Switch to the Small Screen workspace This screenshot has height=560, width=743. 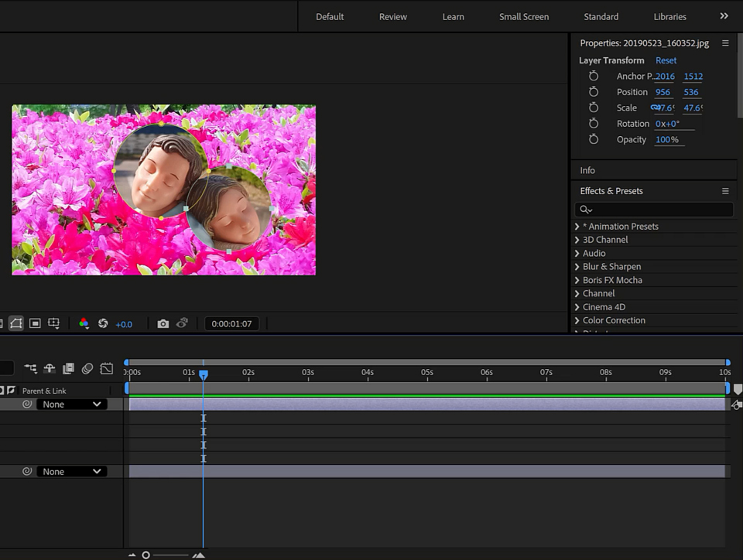(524, 17)
